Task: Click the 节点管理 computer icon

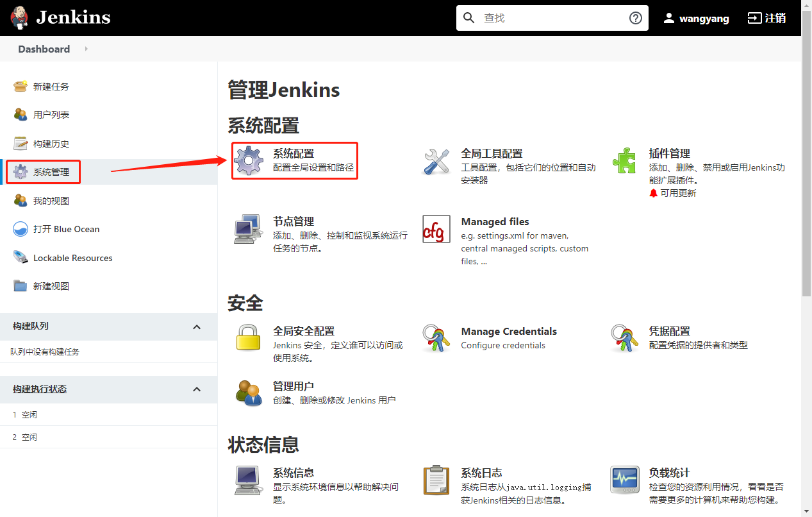Action: (x=249, y=229)
